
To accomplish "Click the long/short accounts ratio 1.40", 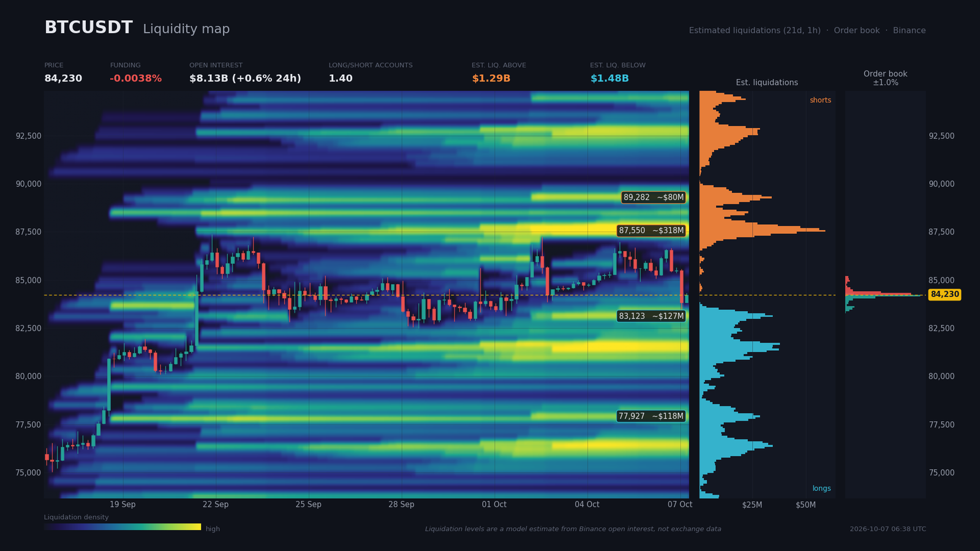I will (x=341, y=78).
